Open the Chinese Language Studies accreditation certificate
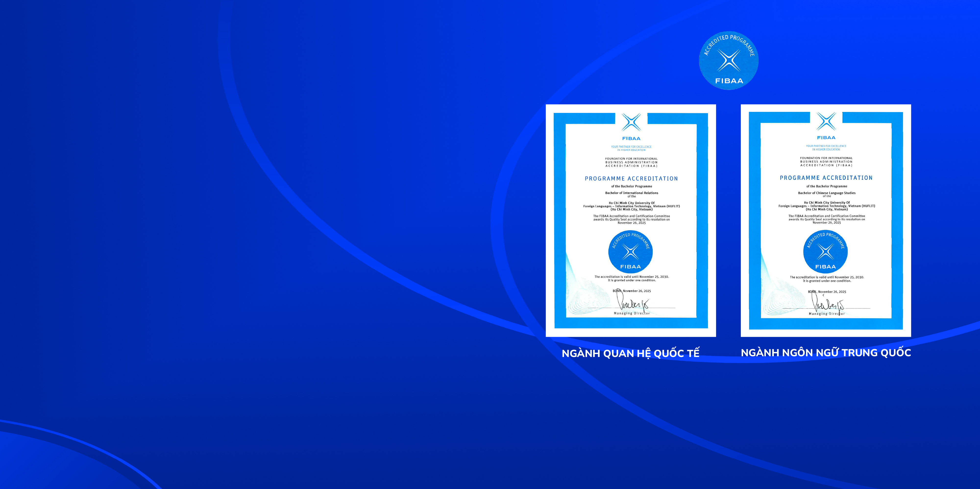980x489 pixels. point(826,220)
